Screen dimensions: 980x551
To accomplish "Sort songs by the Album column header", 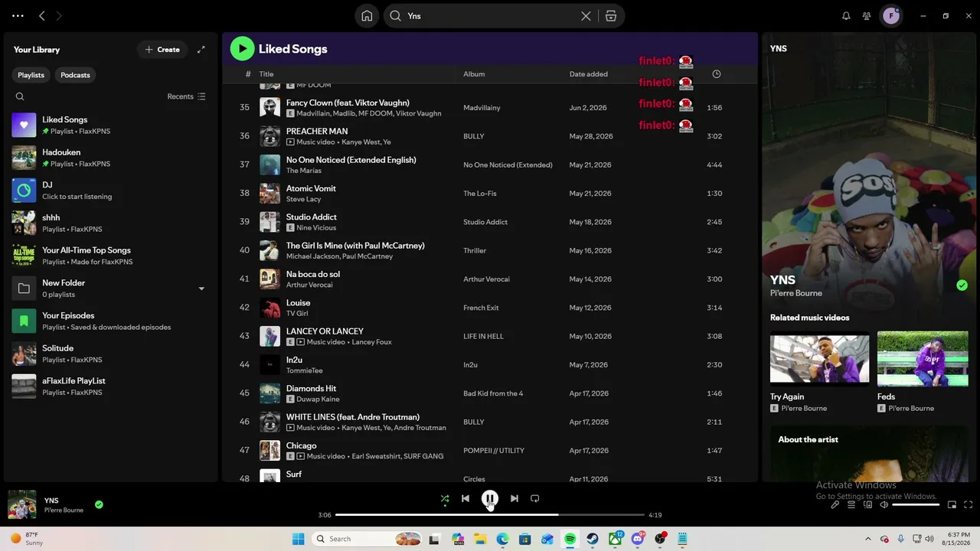I will pyautogui.click(x=474, y=74).
